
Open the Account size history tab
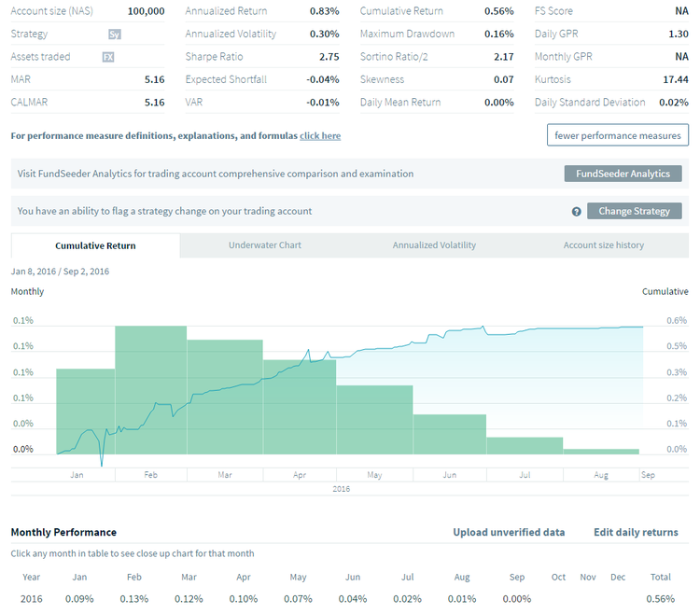click(x=603, y=245)
